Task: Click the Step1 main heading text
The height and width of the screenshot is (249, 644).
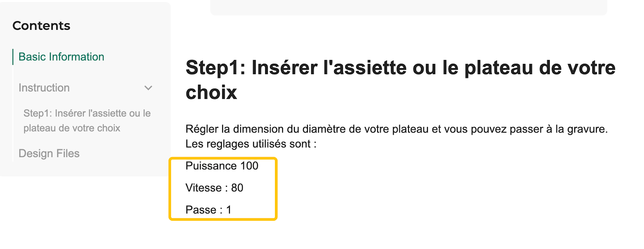Action: (400, 68)
